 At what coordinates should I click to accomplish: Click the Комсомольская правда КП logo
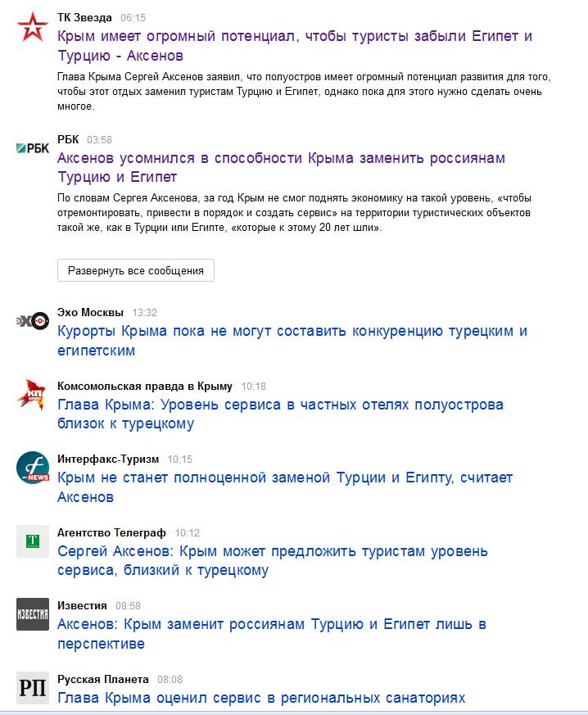coord(33,395)
